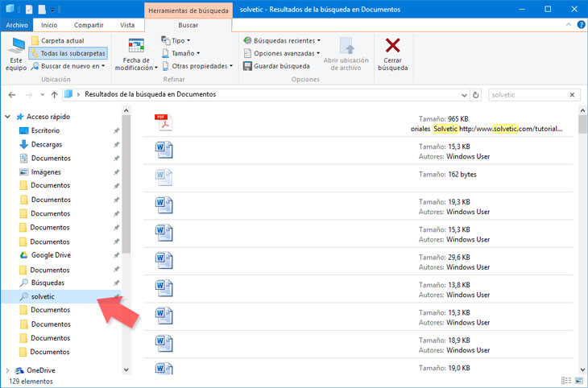Viewport: 588px width, 388px height.
Task: Open Búsquedas recientes dropdown
Action: (x=282, y=40)
